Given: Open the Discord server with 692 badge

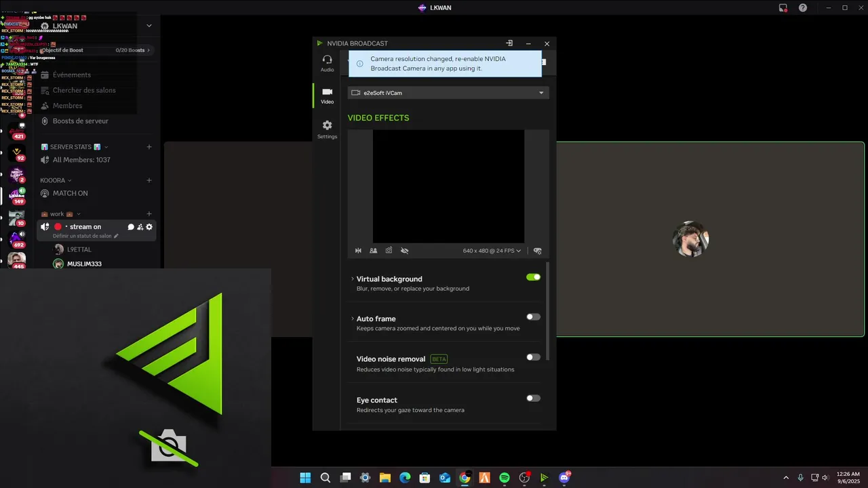Looking at the screenshot, I should coord(17,239).
